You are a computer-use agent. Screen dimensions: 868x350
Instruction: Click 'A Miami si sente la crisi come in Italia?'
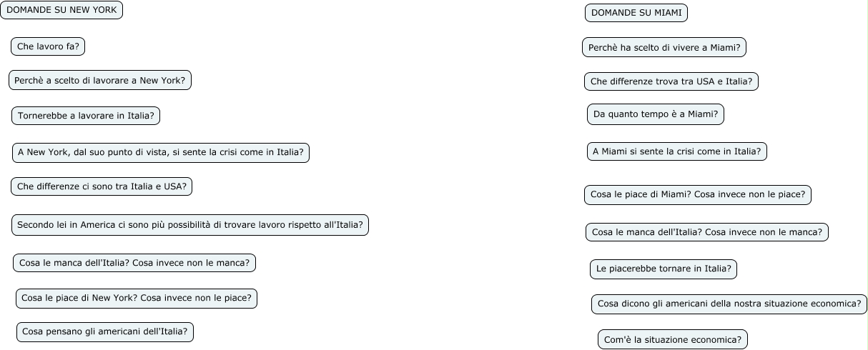point(677,151)
